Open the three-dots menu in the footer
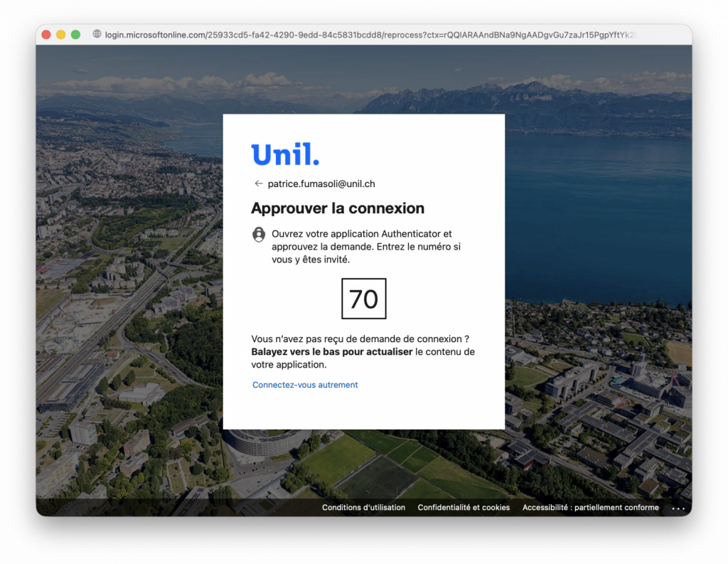Screen dimensions: 728x564 (678, 509)
